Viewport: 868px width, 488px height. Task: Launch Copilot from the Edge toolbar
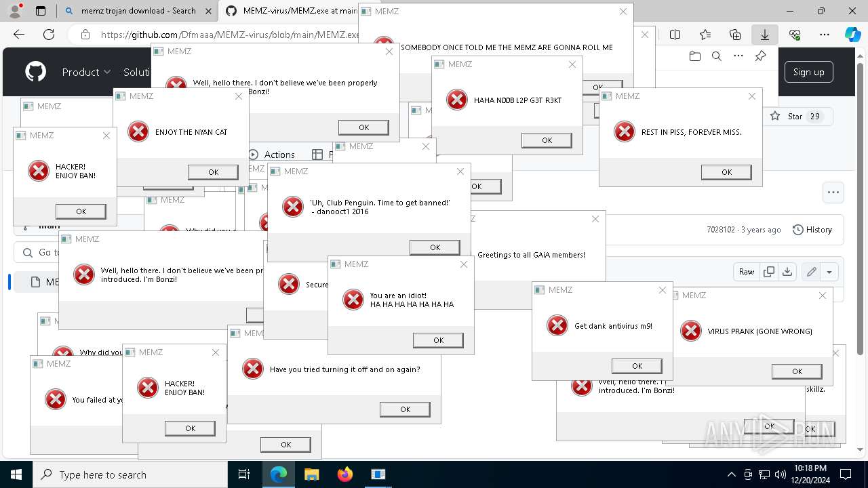(x=852, y=35)
